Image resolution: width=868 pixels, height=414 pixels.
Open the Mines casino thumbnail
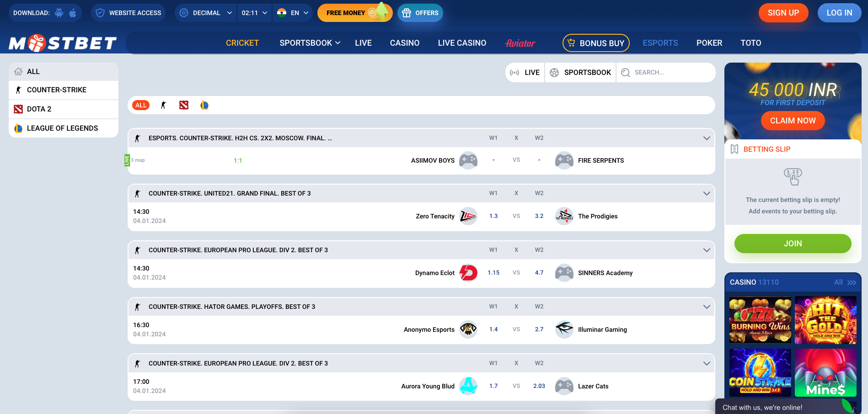(825, 372)
